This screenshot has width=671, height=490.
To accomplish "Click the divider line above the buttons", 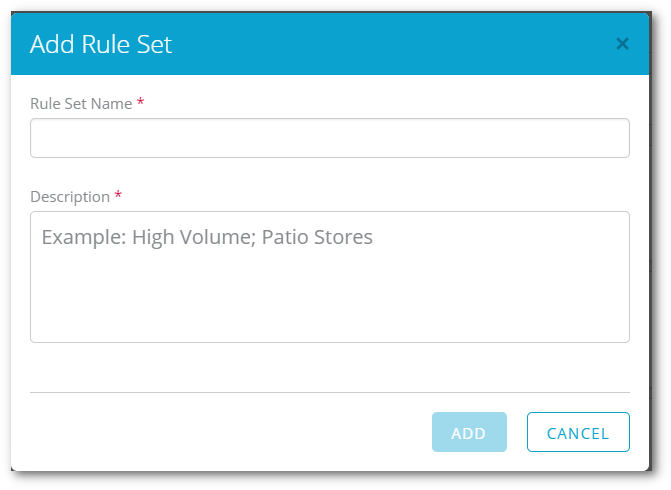I will click(330, 392).
